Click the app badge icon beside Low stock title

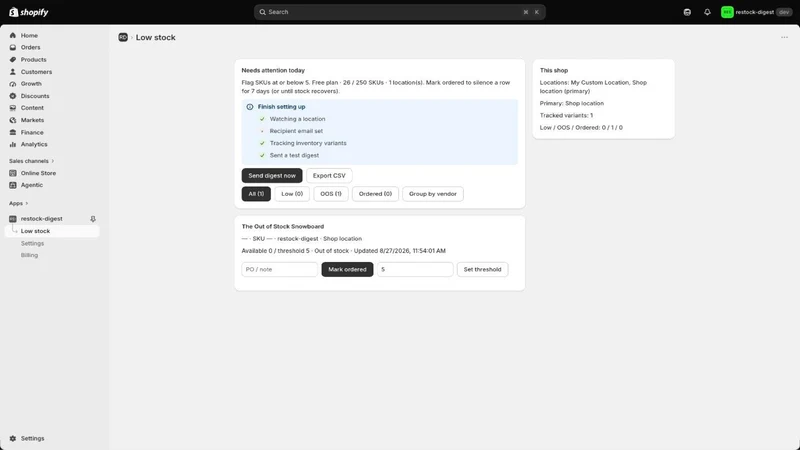123,37
